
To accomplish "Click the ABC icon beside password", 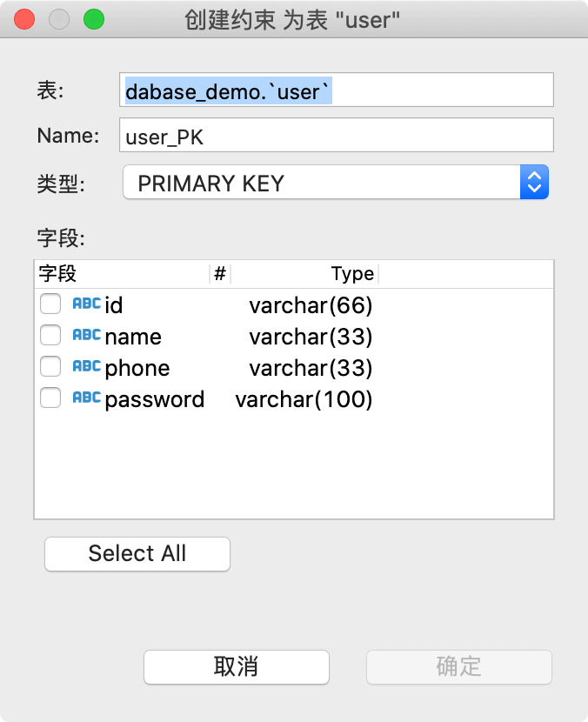I will (x=86, y=398).
